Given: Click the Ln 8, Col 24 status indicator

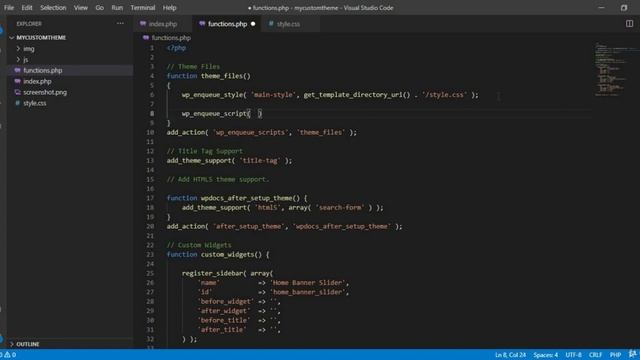Looking at the screenshot, I should click(510, 355).
